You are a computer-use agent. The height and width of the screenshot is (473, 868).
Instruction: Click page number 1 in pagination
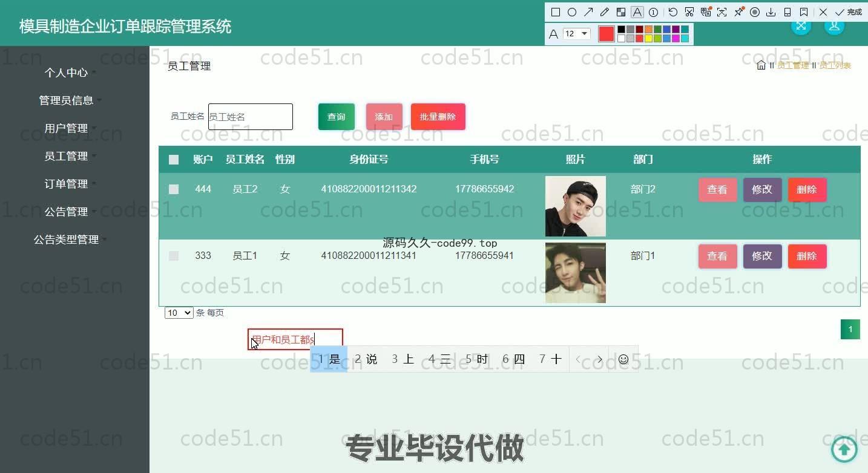[x=850, y=329]
